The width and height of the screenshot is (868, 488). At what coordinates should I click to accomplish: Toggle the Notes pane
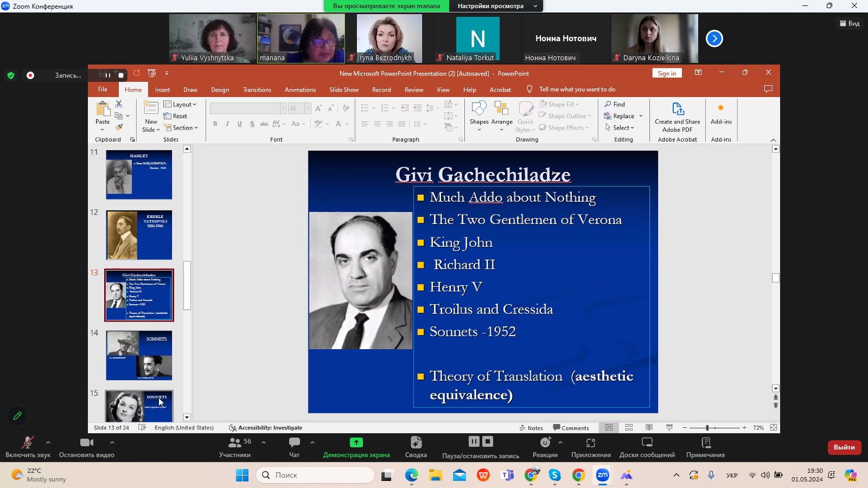pos(531,428)
